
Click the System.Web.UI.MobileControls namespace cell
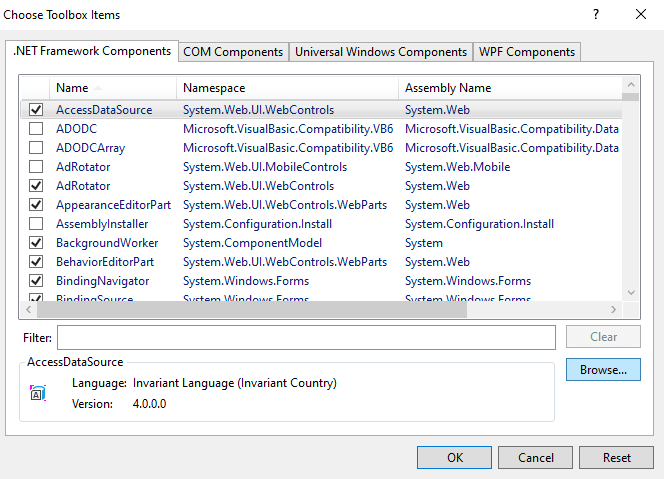265,167
